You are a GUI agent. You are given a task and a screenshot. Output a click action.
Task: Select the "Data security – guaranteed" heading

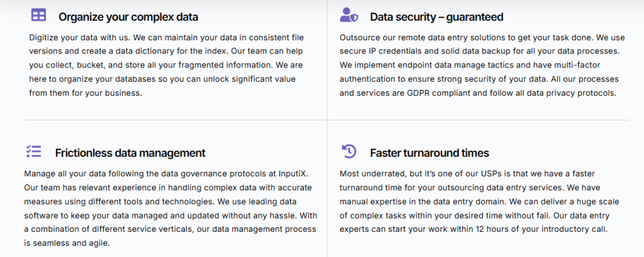436,17
